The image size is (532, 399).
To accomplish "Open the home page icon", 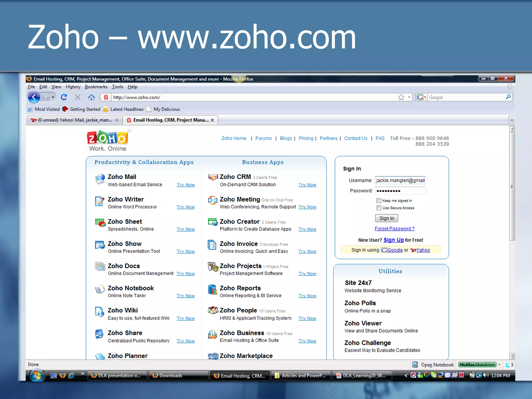I will point(91,97).
